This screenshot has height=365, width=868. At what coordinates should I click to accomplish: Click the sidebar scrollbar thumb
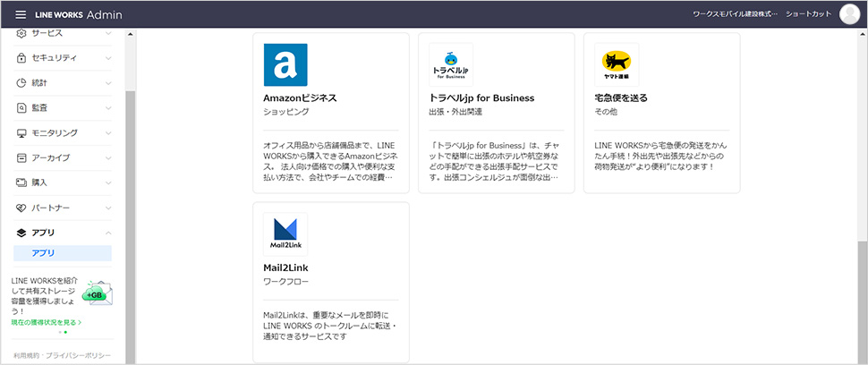tap(131, 226)
